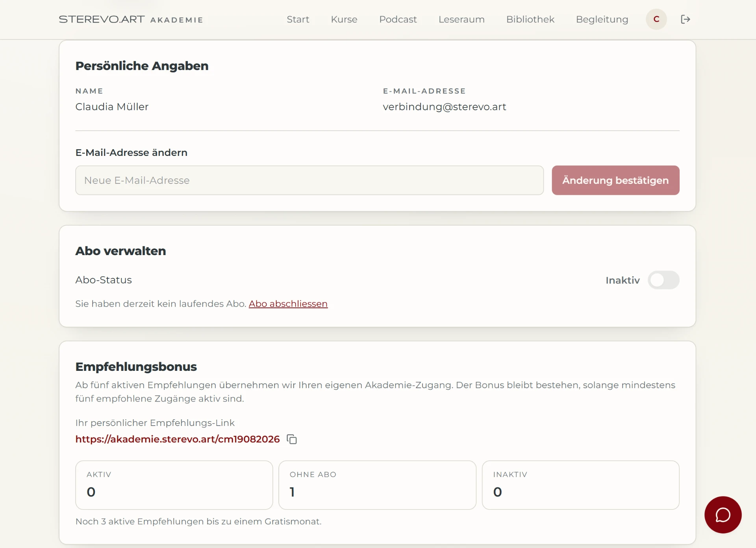Image resolution: width=756 pixels, height=548 pixels.
Task: Toggle the Abo-Status switch
Action: pyautogui.click(x=663, y=280)
